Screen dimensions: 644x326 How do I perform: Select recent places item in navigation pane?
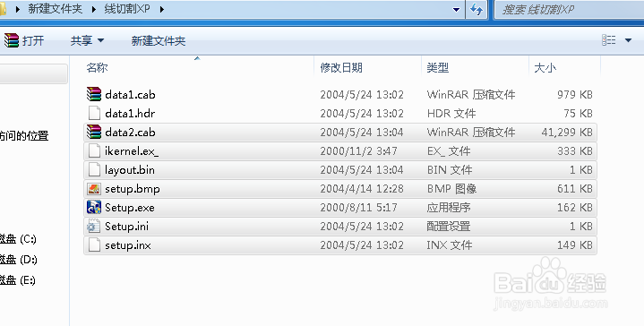(x=24, y=135)
